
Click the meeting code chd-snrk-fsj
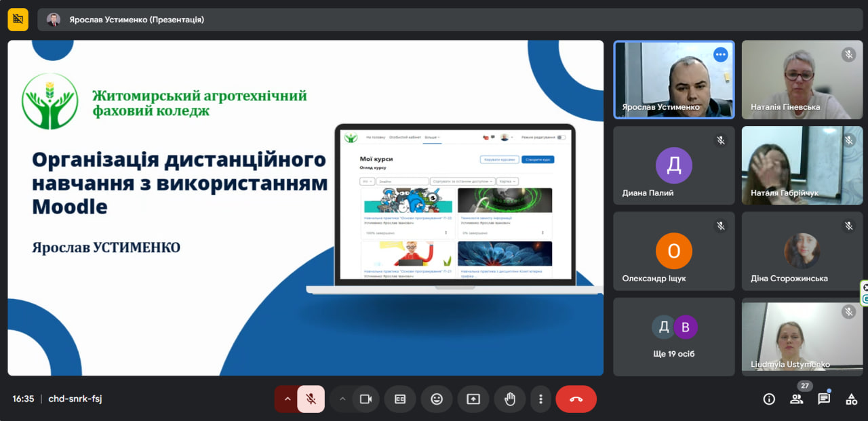tap(75, 399)
